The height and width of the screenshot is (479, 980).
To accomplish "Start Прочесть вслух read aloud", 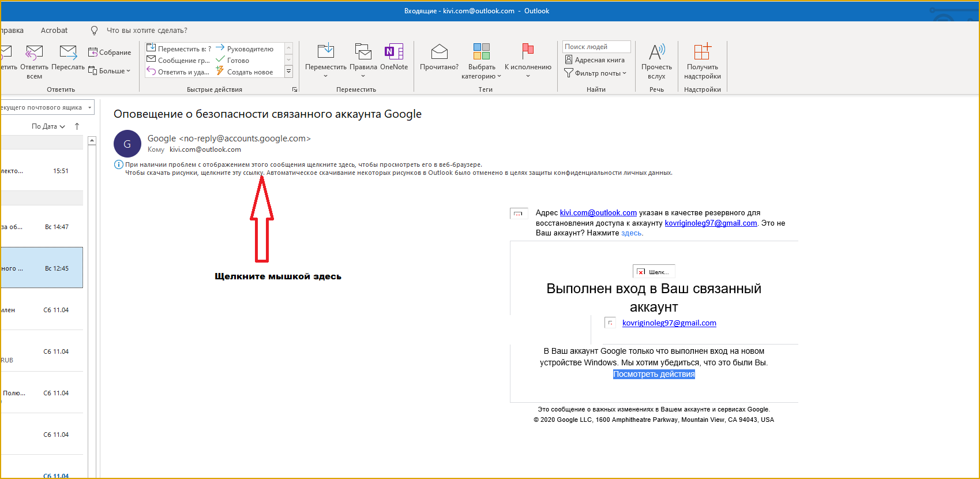I will [x=656, y=61].
